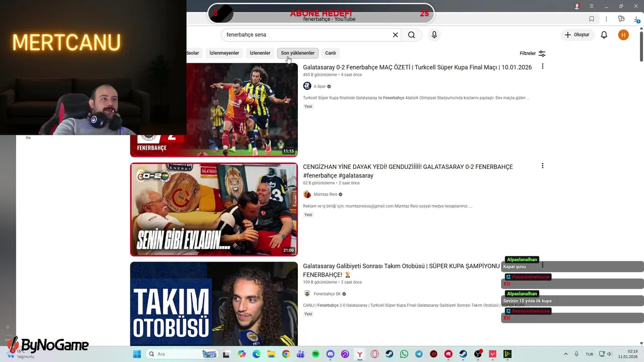Go to the A Spor channel
This screenshot has height=362, width=644.
[319, 86]
